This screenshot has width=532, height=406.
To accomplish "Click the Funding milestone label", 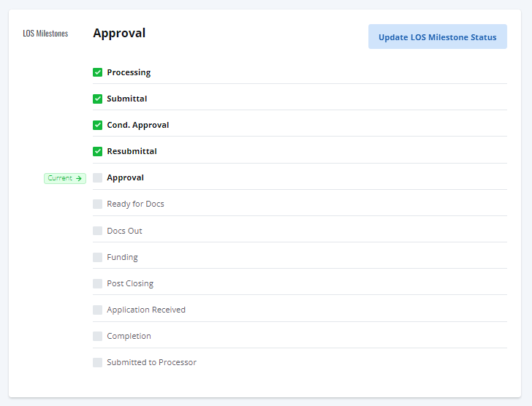I will 122,258.
